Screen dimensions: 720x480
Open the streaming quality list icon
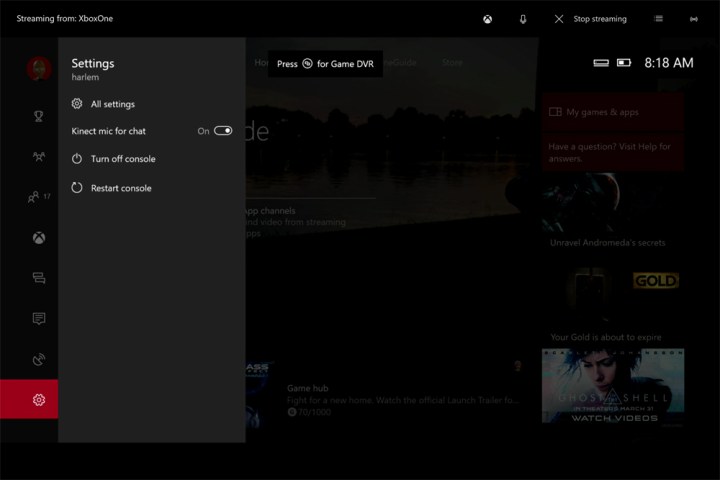coord(658,19)
